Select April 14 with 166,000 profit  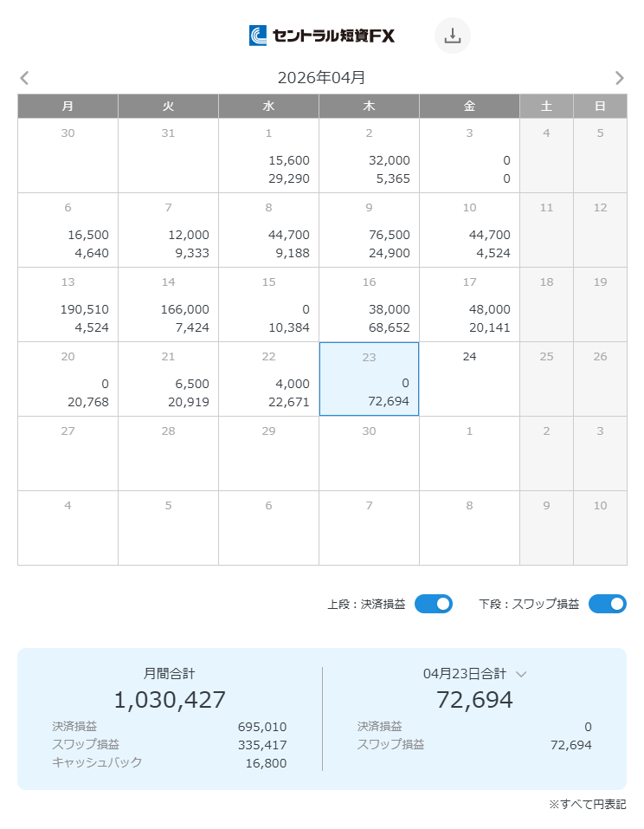168,304
